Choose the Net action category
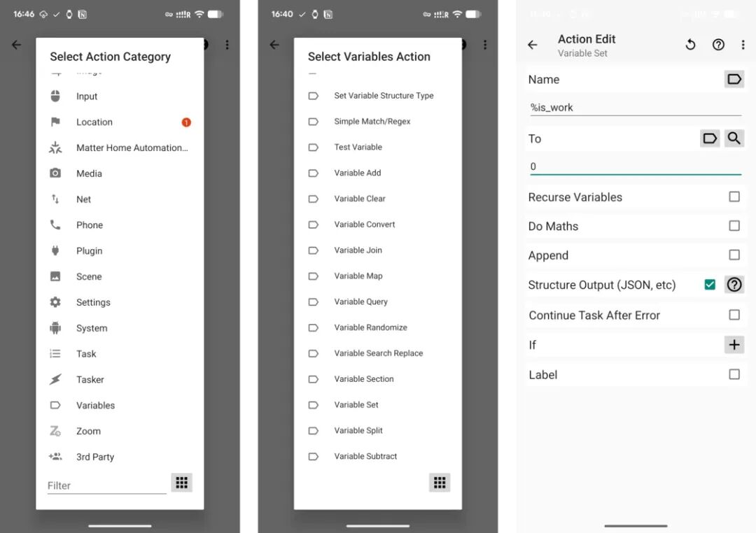 pyautogui.click(x=120, y=199)
